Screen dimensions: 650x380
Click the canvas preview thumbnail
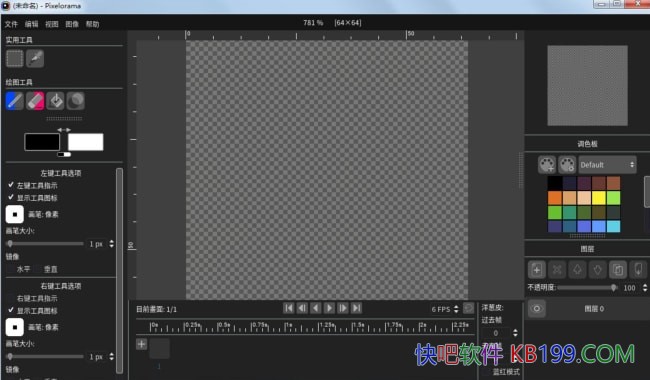point(587,85)
